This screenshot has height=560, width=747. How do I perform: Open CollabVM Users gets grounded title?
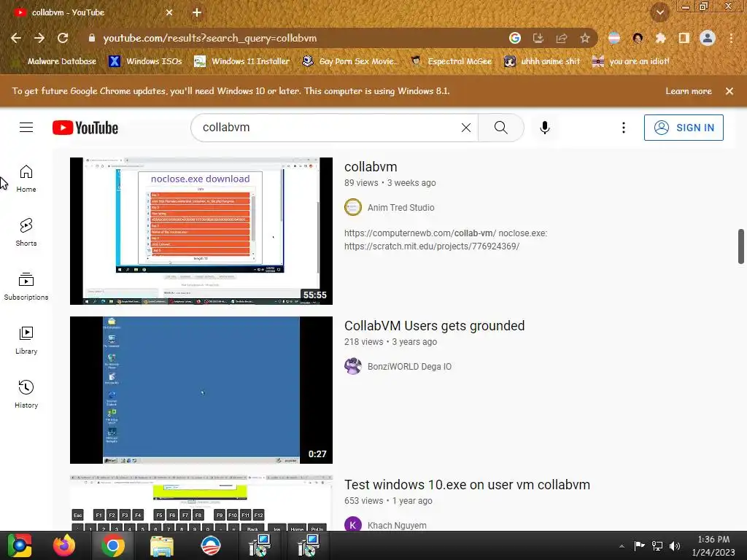point(435,326)
